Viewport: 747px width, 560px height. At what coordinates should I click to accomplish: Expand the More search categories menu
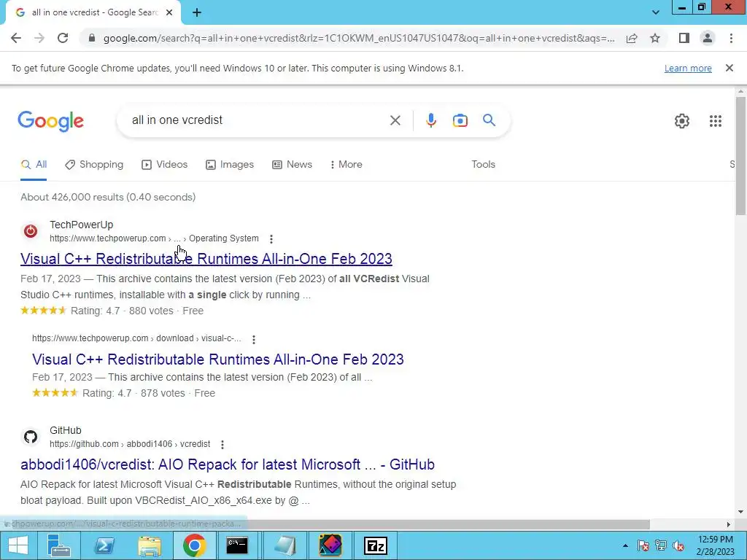[347, 165]
